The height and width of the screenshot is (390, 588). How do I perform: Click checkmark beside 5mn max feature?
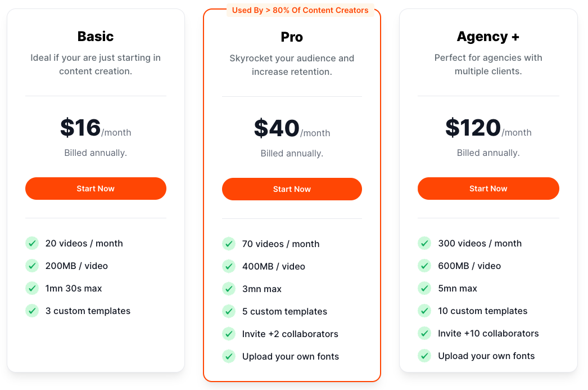tap(424, 288)
